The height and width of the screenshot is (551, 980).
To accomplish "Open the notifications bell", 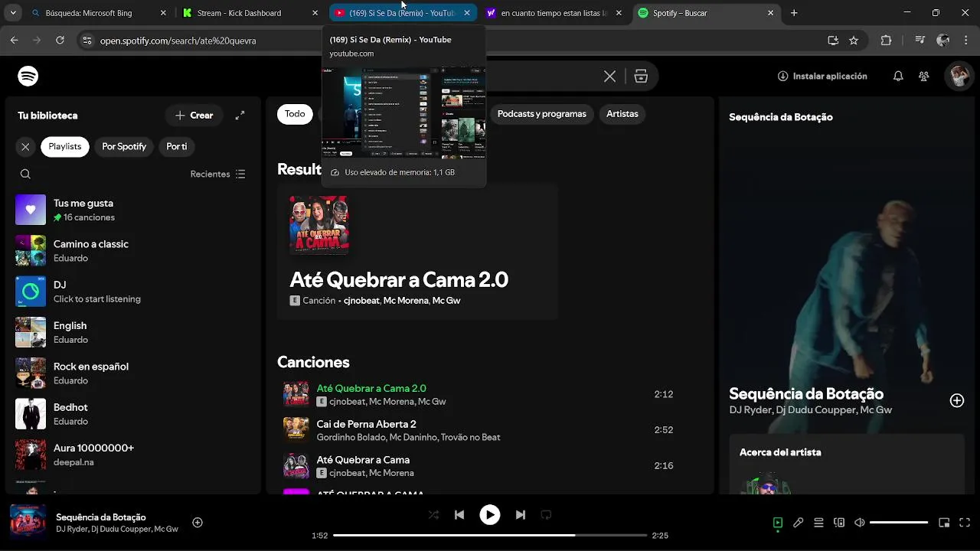I will coord(898,76).
